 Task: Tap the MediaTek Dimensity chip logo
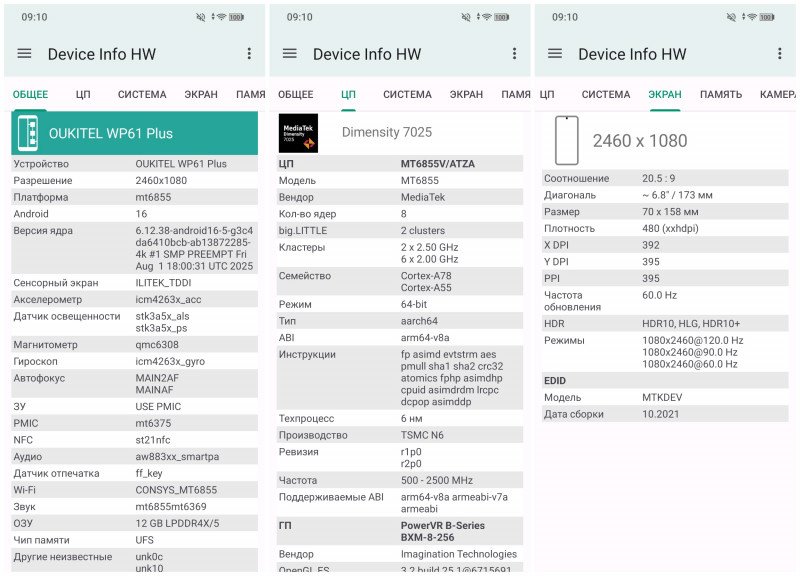click(298, 133)
